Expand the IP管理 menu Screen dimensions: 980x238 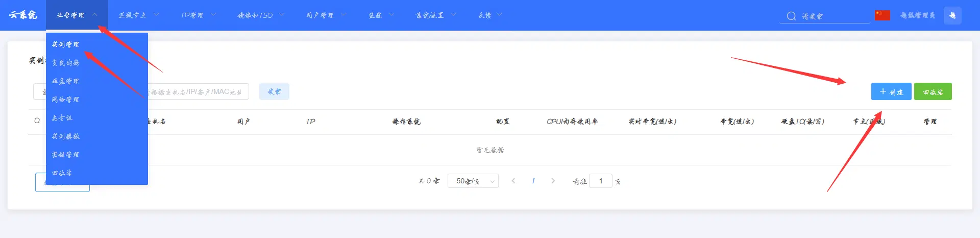point(199,15)
